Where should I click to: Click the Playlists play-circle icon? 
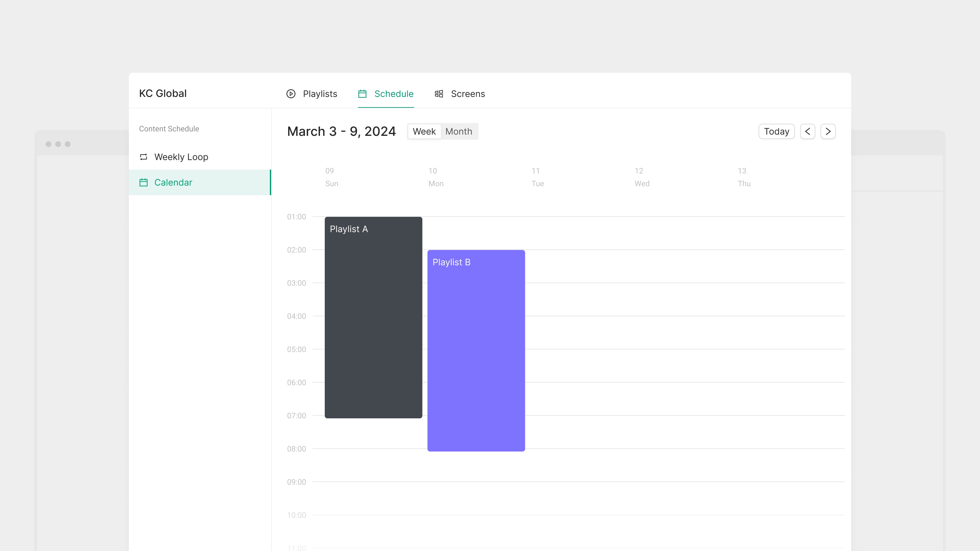(291, 93)
